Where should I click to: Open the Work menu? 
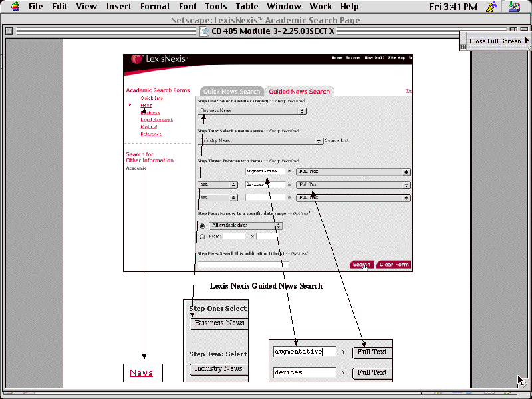click(321, 7)
